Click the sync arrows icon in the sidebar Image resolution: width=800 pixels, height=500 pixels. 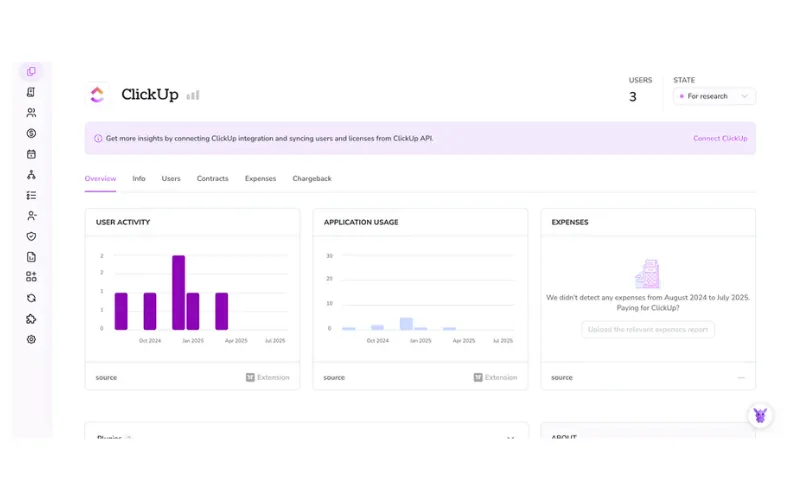click(31, 298)
